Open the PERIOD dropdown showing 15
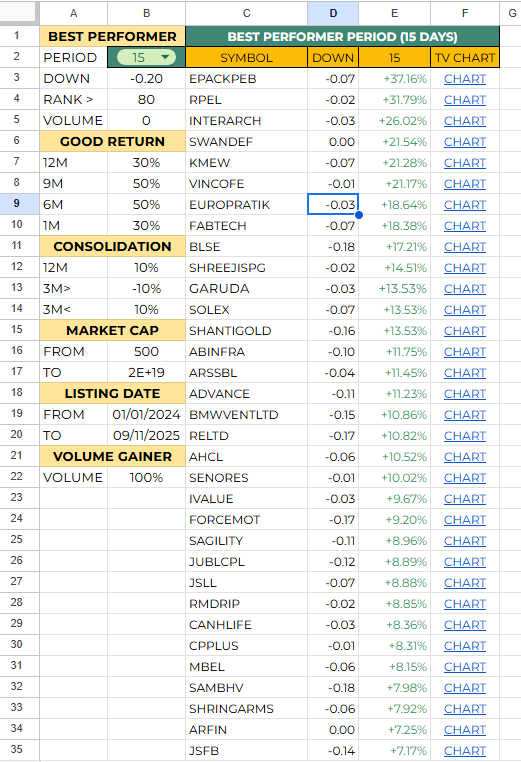Image resolution: width=521 pixels, height=762 pixels. point(146,57)
